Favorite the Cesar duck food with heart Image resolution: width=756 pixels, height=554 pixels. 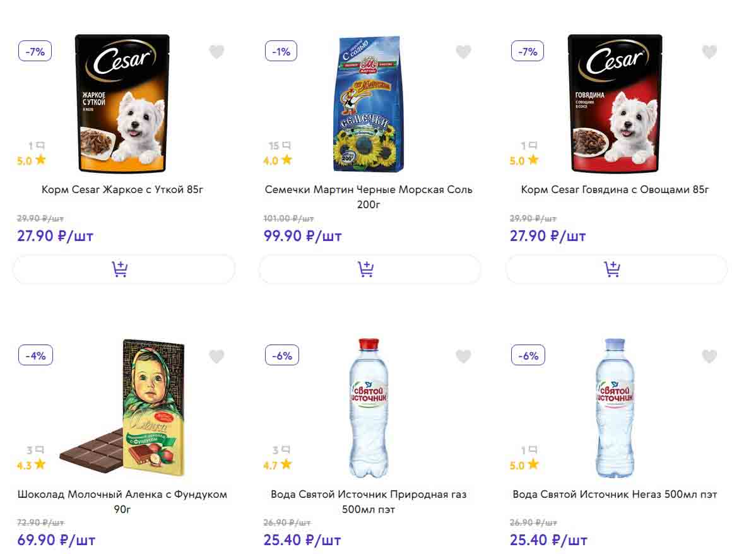coord(216,52)
